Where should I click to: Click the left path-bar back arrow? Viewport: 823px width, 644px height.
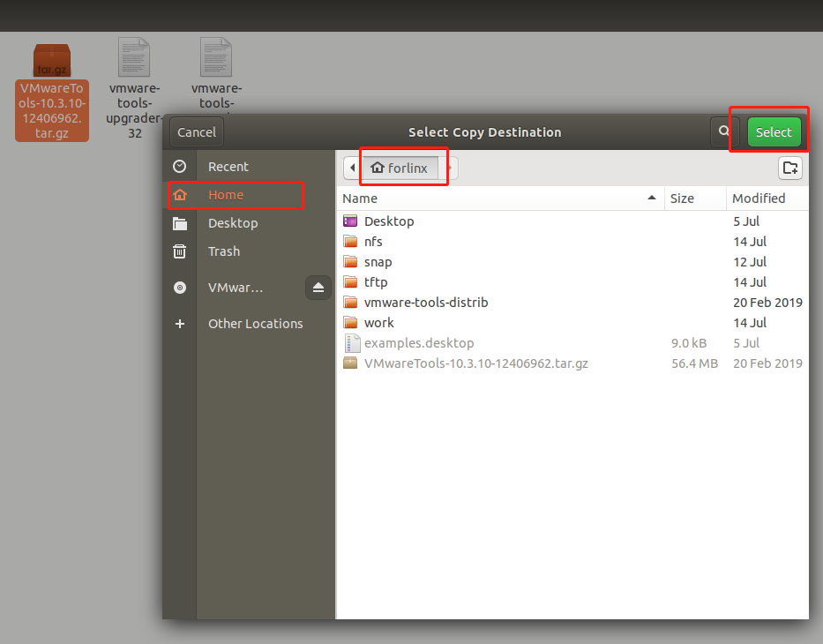(353, 168)
